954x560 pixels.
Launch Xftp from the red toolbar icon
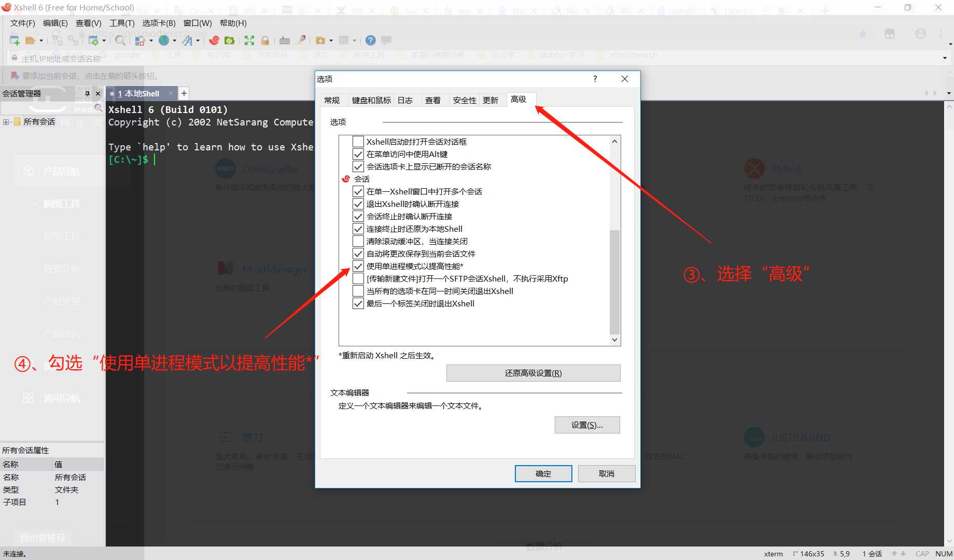[x=214, y=40]
